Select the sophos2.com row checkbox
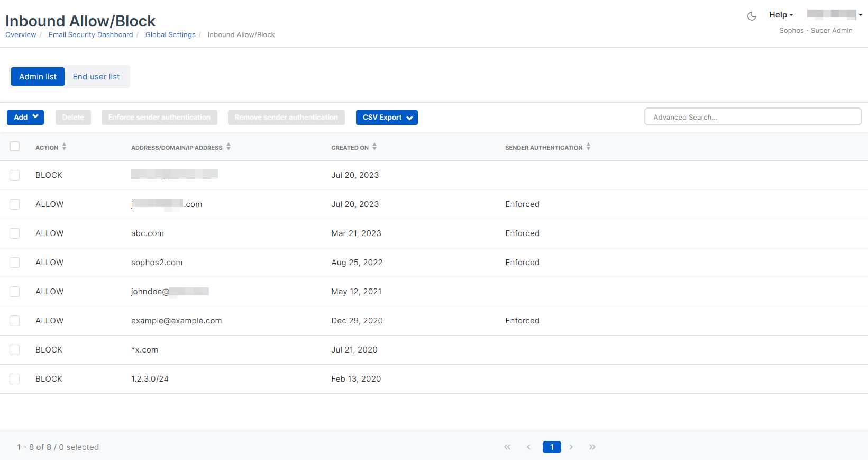The height and width of the screenshot is (460, 868). click(x=15, y=263)
